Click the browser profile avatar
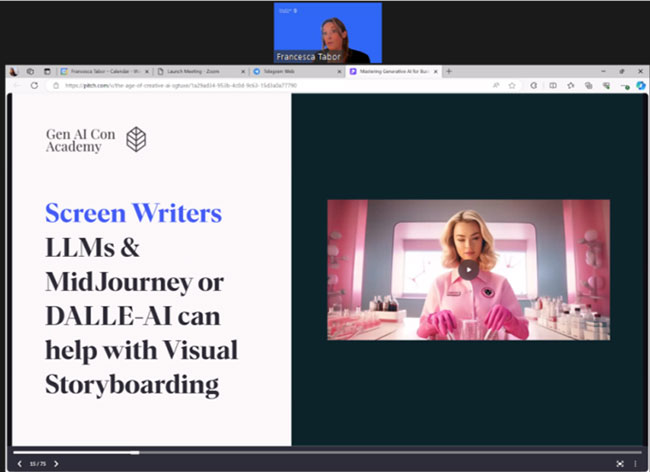Viewport: 650px width, 472px height. [13, 72]
